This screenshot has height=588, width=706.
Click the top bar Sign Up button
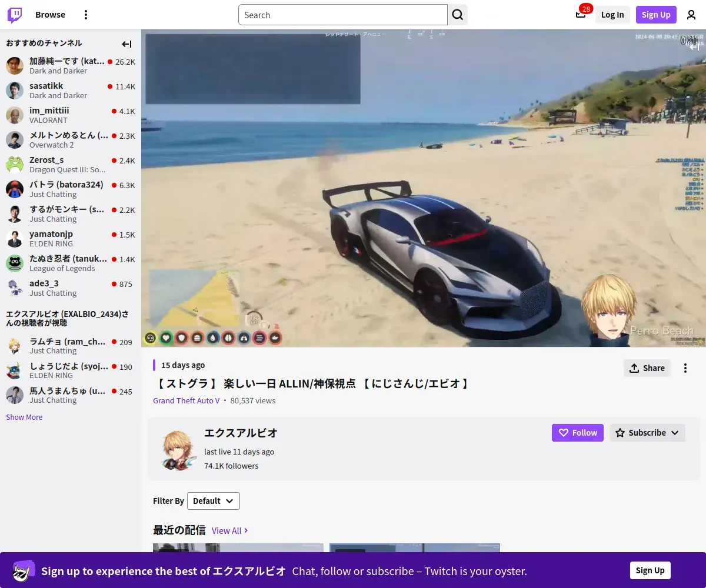pyautogui.click(x=656, y=15)
